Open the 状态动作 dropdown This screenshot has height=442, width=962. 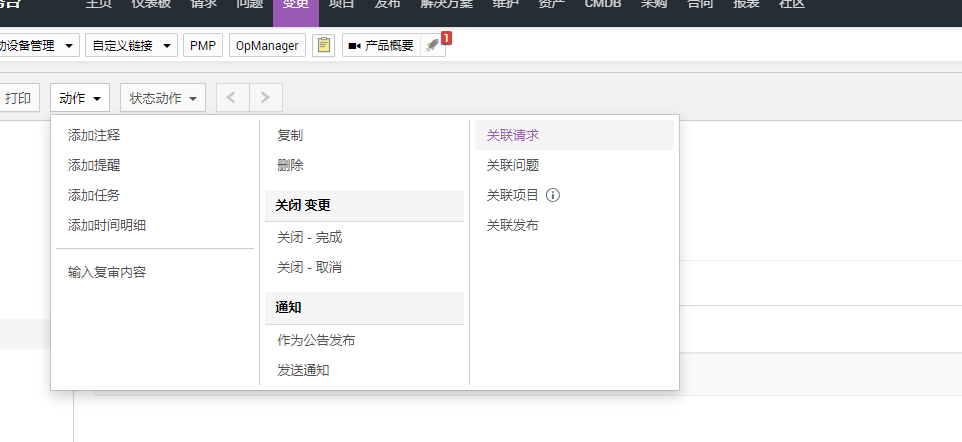tap(163, 97)
